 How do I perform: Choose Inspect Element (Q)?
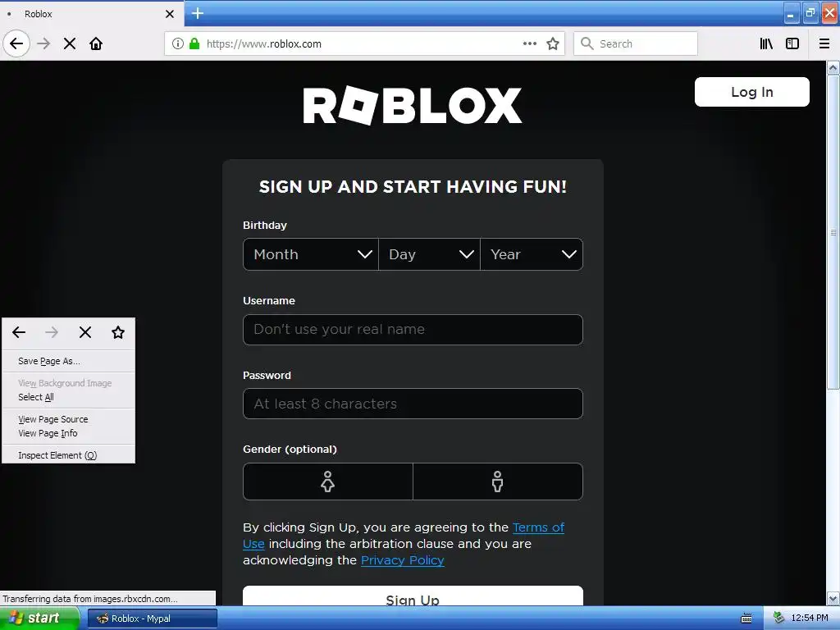[x=69, y=455]
